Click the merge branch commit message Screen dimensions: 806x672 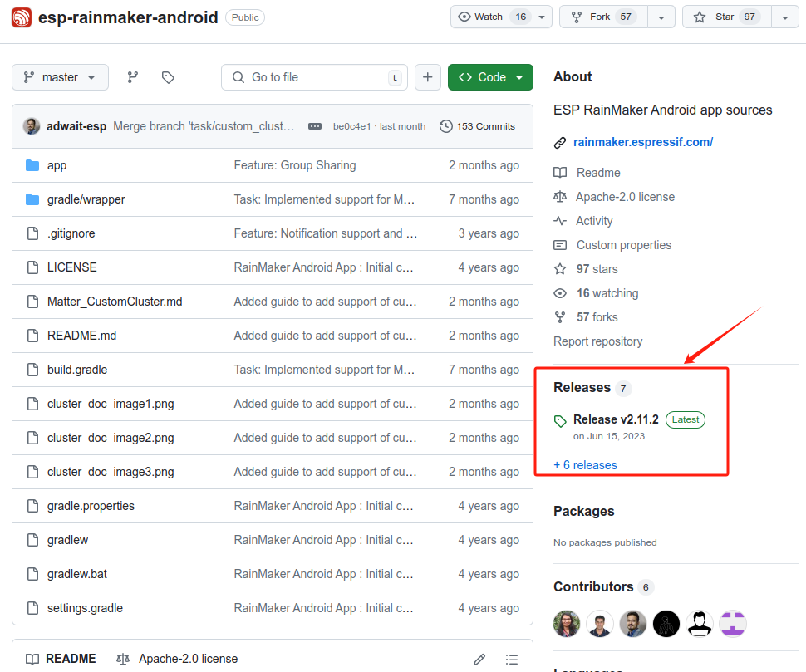(x=204, y=126)
